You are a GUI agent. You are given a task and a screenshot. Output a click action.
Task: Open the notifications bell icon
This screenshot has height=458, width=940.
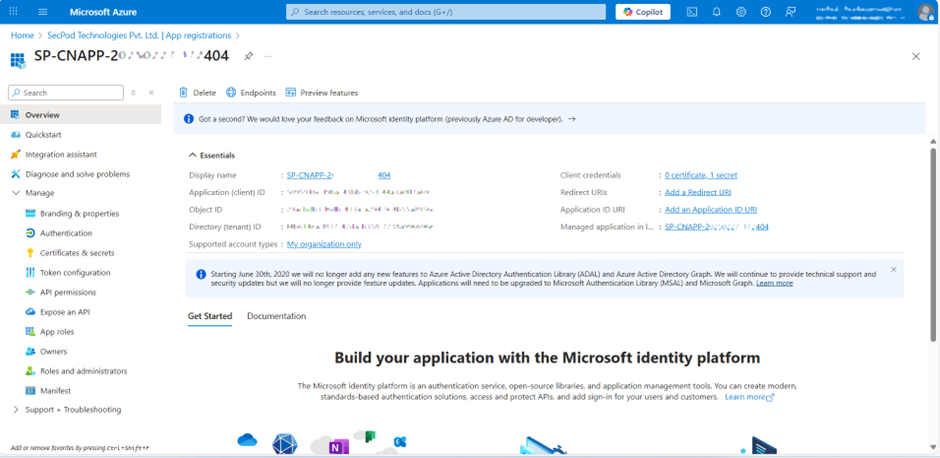[x=716, y=12]
